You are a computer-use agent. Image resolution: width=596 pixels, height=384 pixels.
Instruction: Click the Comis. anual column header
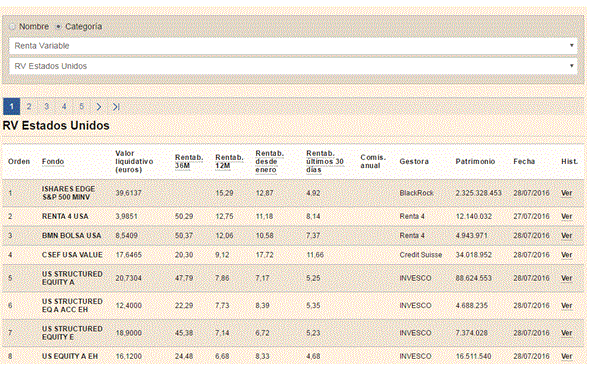coord(373,162)
